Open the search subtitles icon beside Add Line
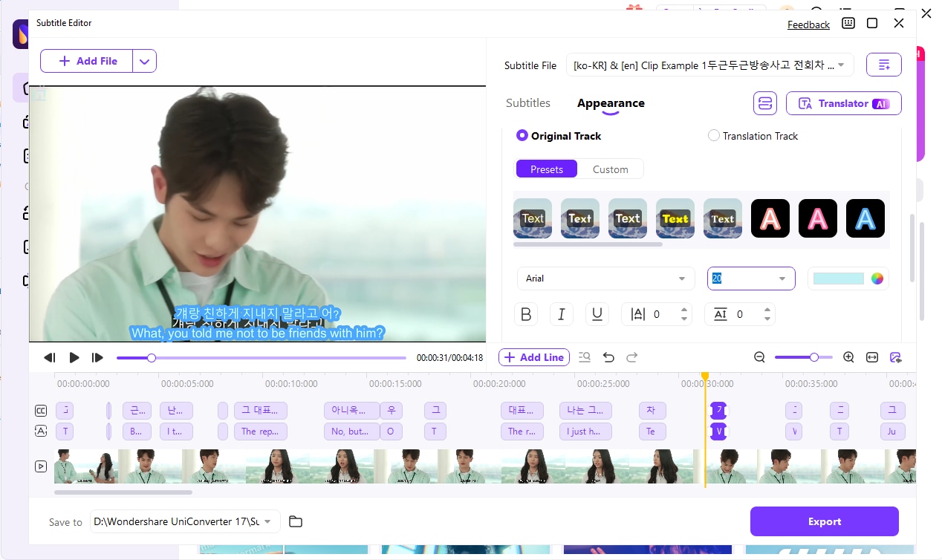Screen dimensions: 942x560 pyautogui.click(x=585, y=357)
